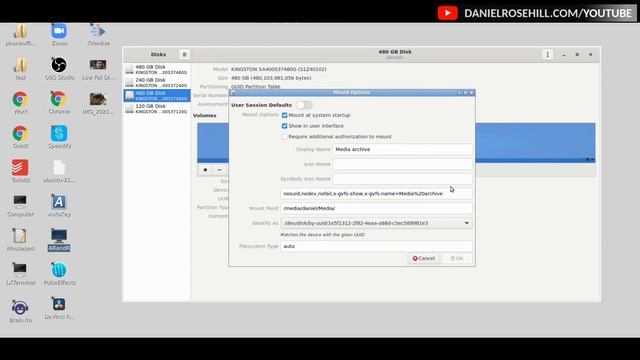Launch ARandR from the desktop

click(59, 239)
